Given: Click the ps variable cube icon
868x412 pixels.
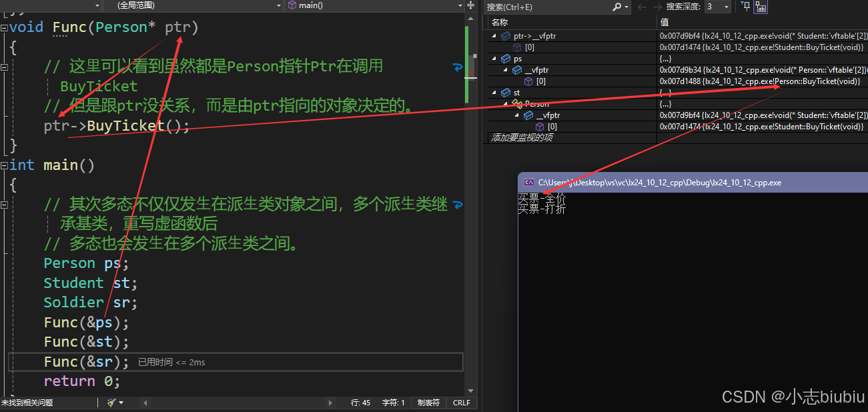Looking at the screenshot, I should click(x=506, y=59).
